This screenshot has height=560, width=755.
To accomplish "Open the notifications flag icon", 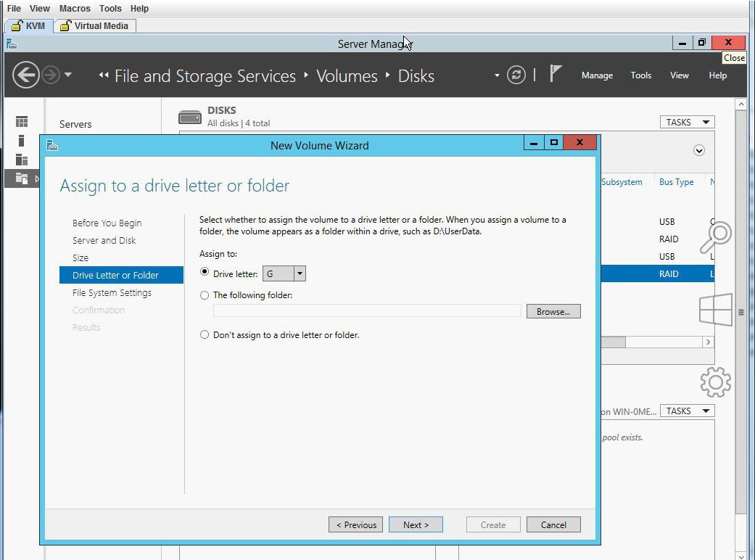I will pyautogui.click(x=555, y=74).
